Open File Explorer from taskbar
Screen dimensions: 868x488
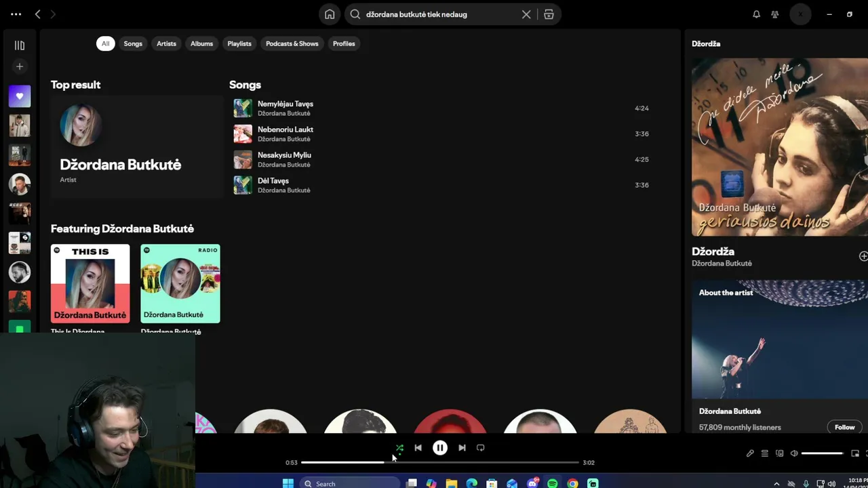click(452, 483)
